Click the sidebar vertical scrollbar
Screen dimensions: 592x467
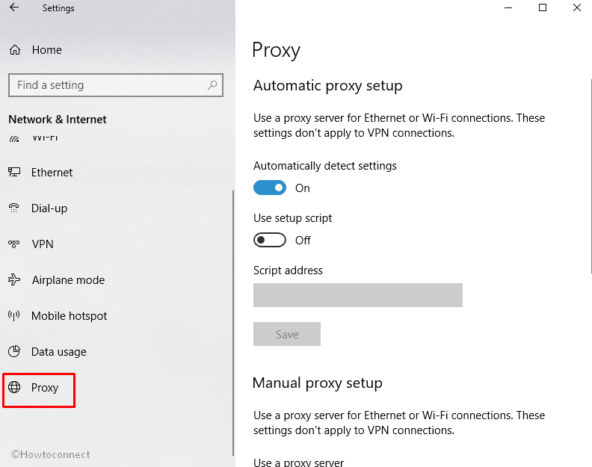[233, 323]
